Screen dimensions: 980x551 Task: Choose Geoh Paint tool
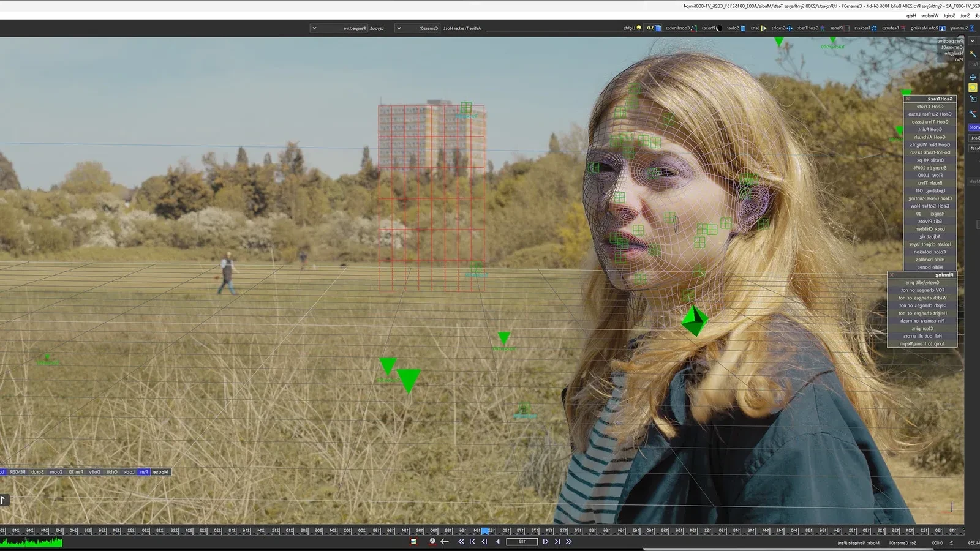click(930, 129)
